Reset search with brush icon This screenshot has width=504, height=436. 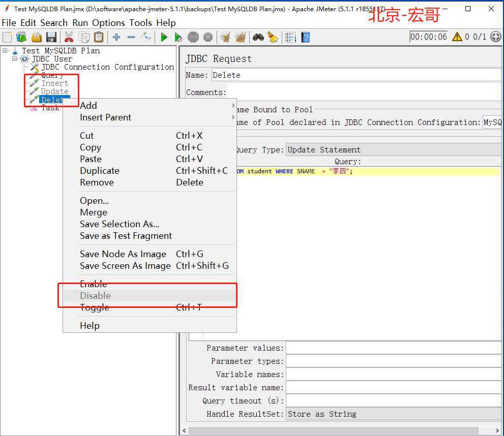(x=273, y=37)
